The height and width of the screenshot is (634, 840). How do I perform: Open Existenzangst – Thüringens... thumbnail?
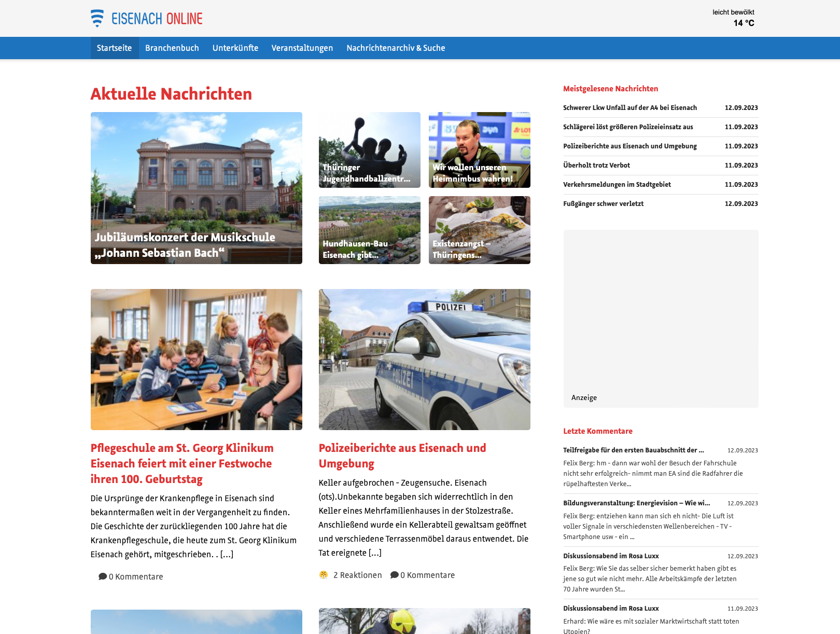pyautogui.click(x=480, y=230)
